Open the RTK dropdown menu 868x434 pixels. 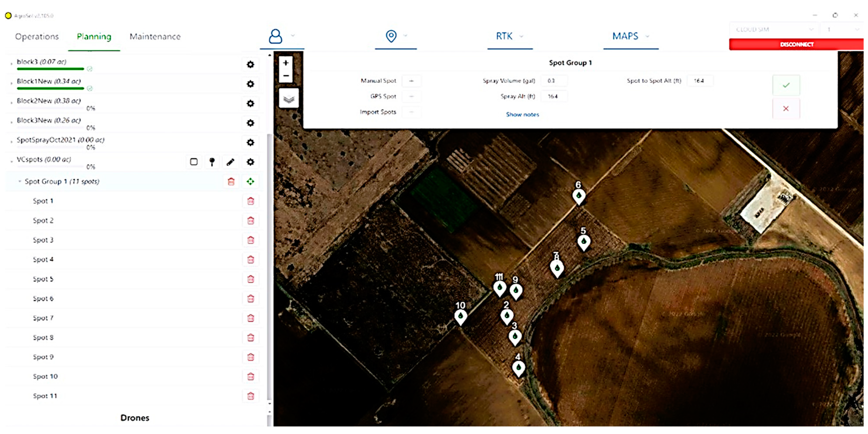click(x=510, y=36)
